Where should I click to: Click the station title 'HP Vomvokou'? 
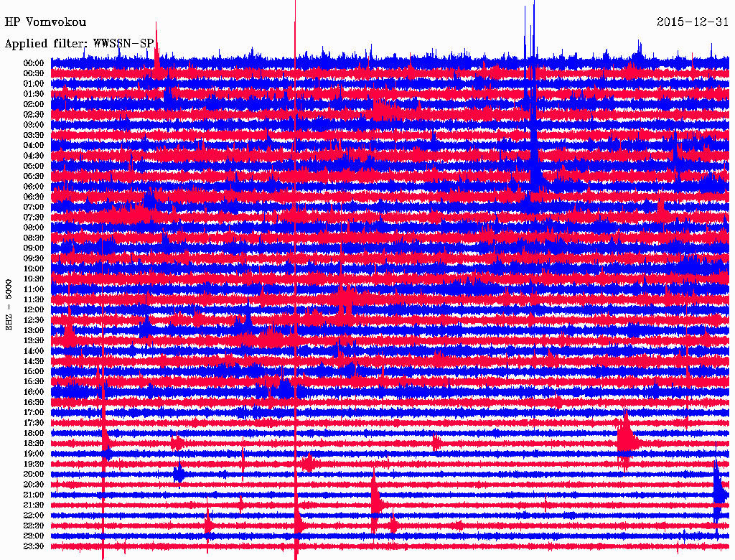45,22
